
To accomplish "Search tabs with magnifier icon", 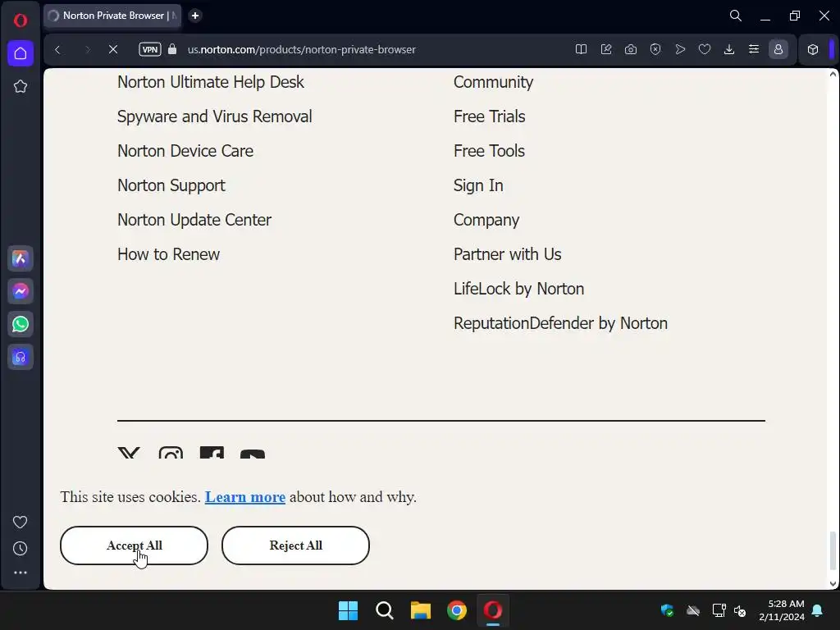I will click(736, 16).
